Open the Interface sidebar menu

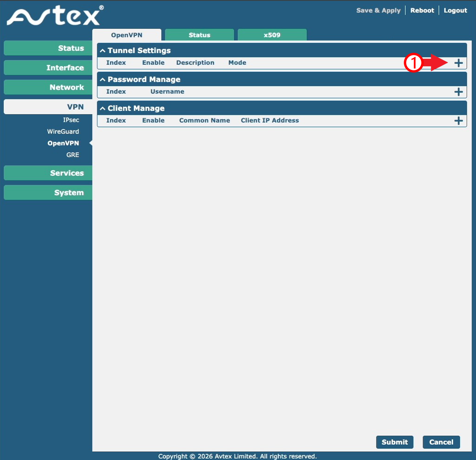48,68
